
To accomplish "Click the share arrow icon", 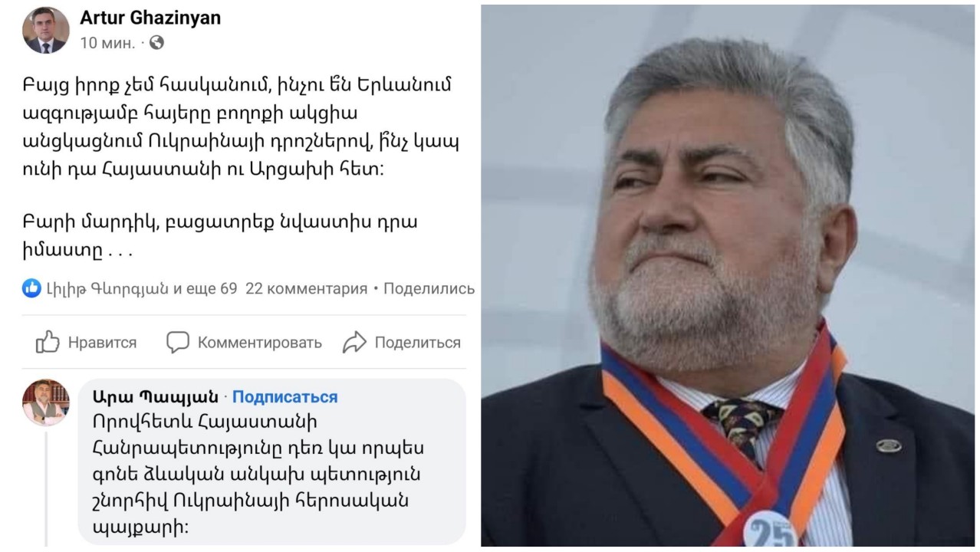I will 354,342.
